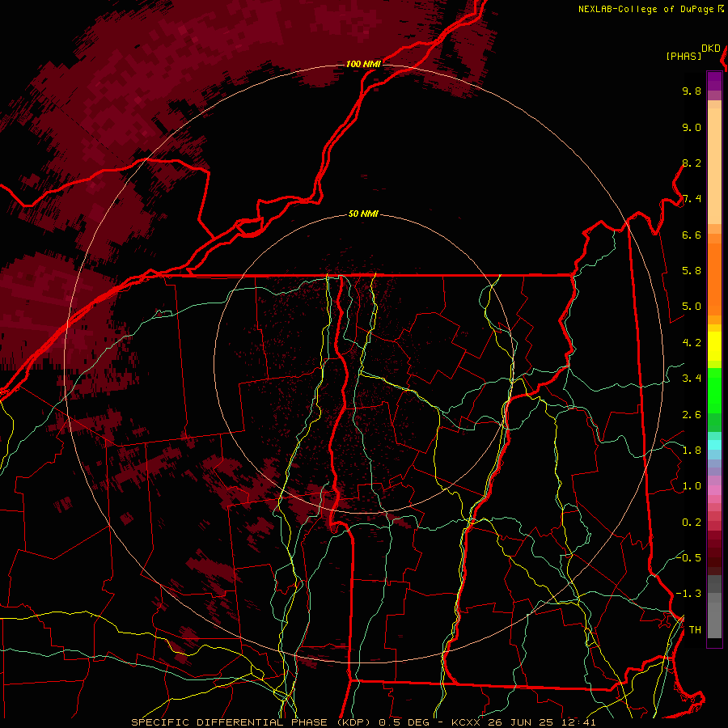
Task: Click the DKD label above the color scale
Action: [711, 49]
